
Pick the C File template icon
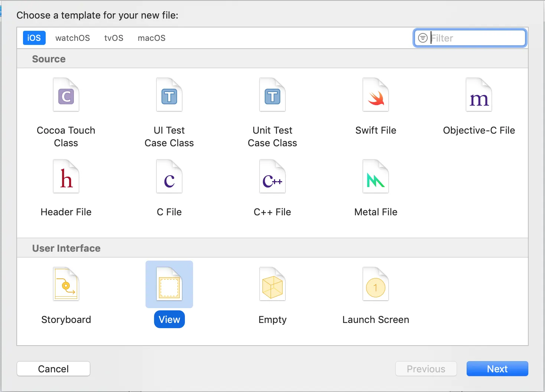pos(169,176)
